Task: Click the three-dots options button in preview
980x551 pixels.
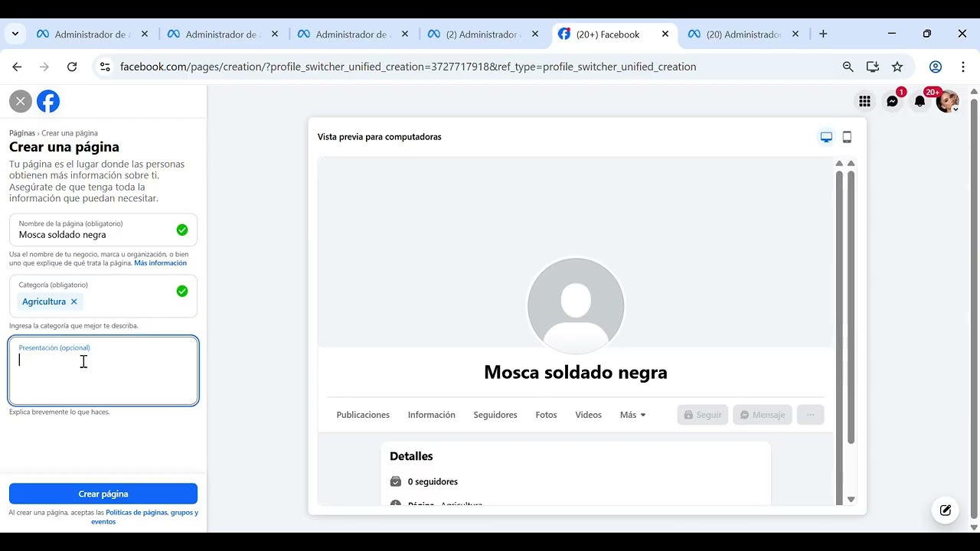Action: tap(810, 415)
